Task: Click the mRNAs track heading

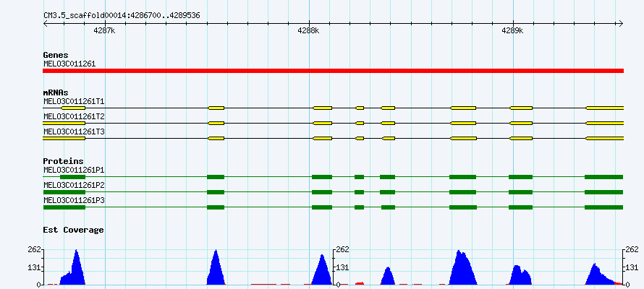Action: pyautogui.click(x=56, y=92)
